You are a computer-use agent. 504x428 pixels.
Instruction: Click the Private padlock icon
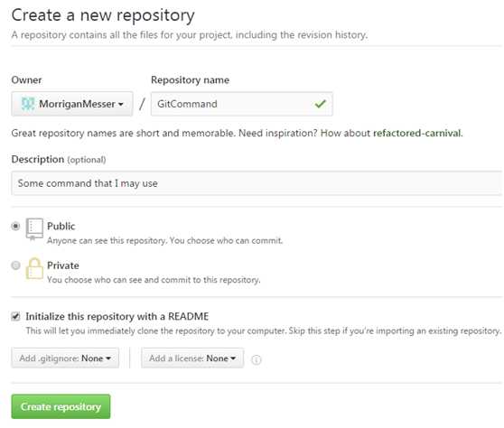click(x=34, y=268)
